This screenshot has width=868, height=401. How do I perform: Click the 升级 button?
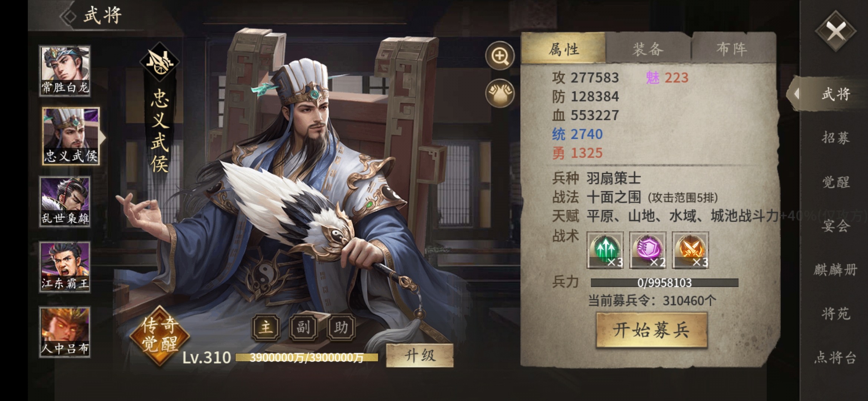(420, 356)
